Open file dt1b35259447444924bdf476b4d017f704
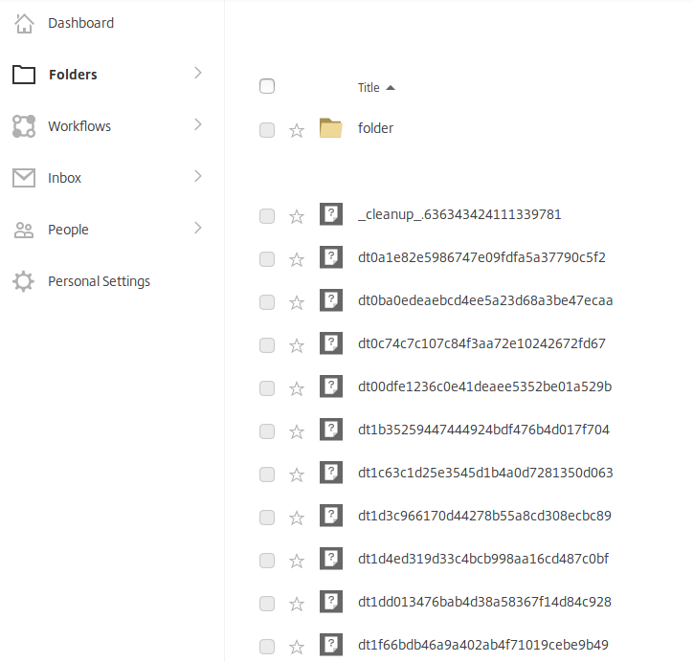The image size is (694, 662). click(484, 430)
